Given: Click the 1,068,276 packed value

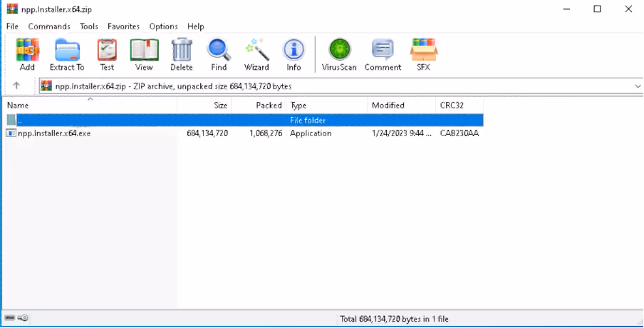Looking at the screenshot, I should (266, 133).
